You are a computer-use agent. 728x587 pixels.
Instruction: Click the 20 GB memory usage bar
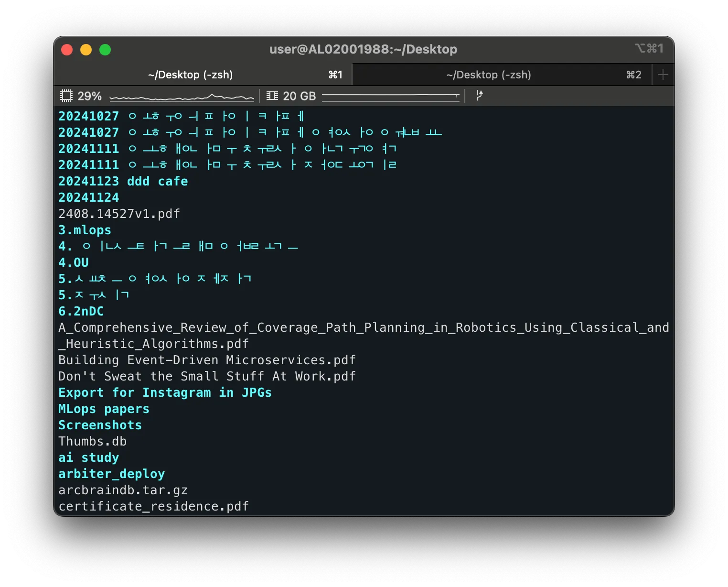point(390,96)
